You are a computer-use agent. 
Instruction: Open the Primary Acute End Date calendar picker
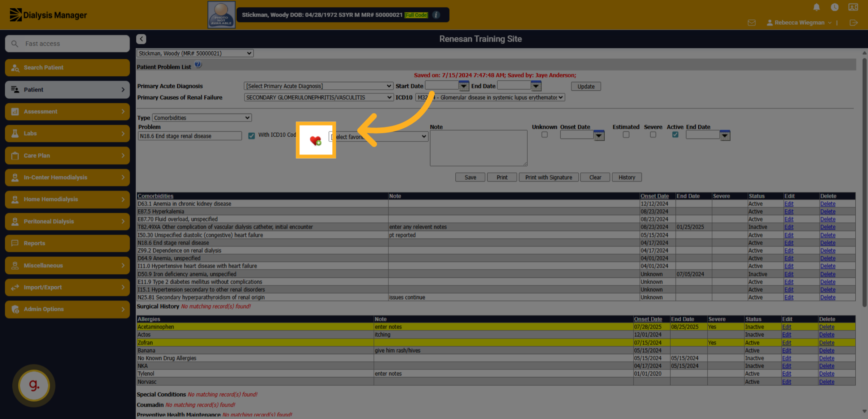click(x=536, y=86)
